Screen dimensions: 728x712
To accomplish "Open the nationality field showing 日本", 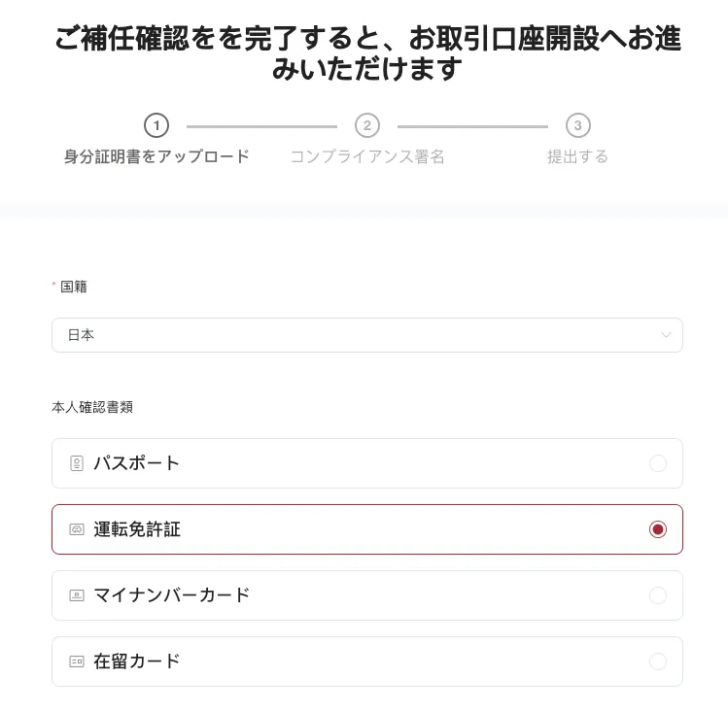I will point(360,335).
